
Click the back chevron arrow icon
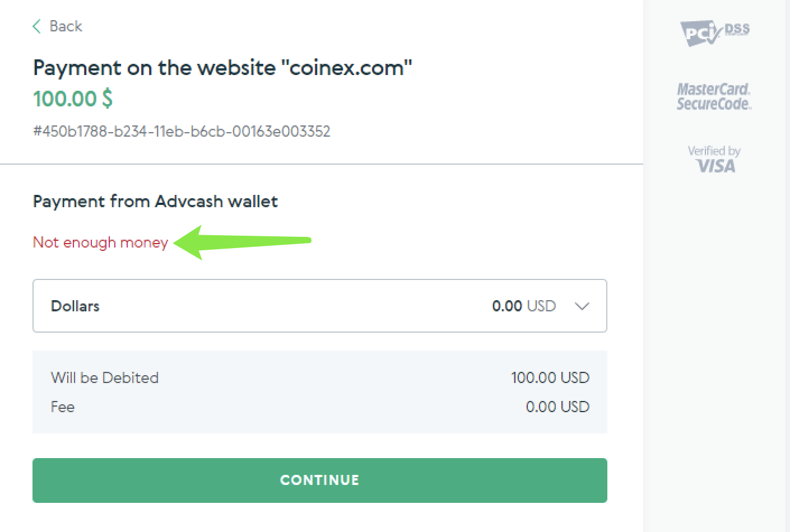coord(36,26)
